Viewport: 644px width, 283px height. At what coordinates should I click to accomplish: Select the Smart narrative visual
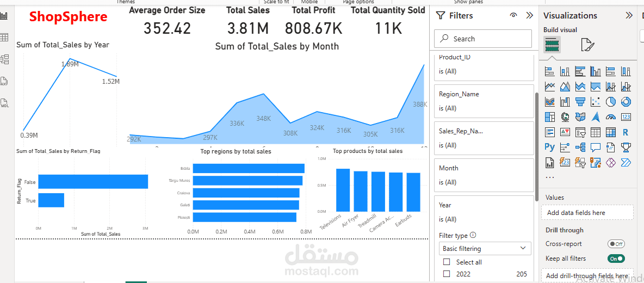point(611,147)
